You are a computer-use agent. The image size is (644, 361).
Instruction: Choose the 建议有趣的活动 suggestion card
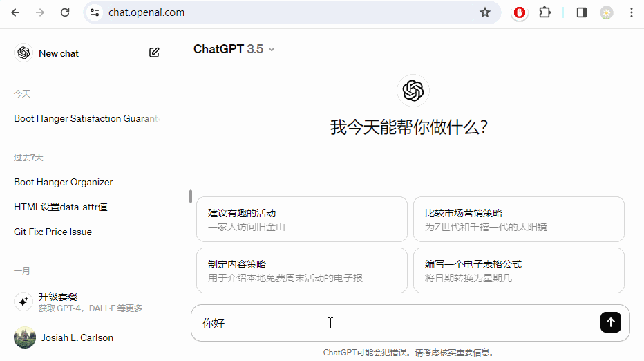click(301, 219)
